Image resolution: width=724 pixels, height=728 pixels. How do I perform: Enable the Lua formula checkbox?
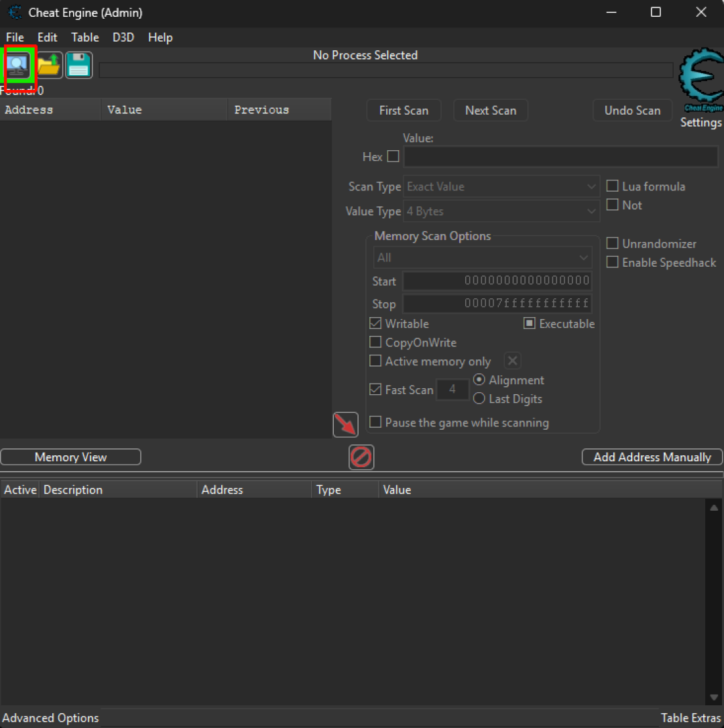613,186
